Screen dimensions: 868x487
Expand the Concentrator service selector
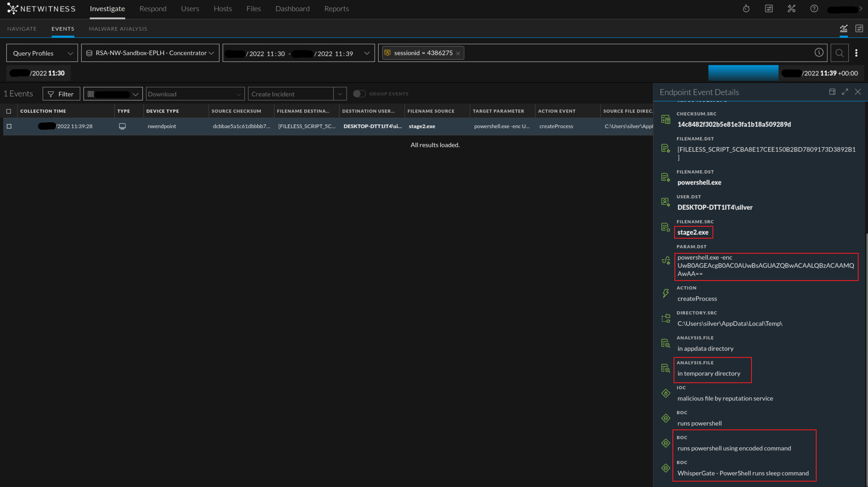click(x=150, y=53)
